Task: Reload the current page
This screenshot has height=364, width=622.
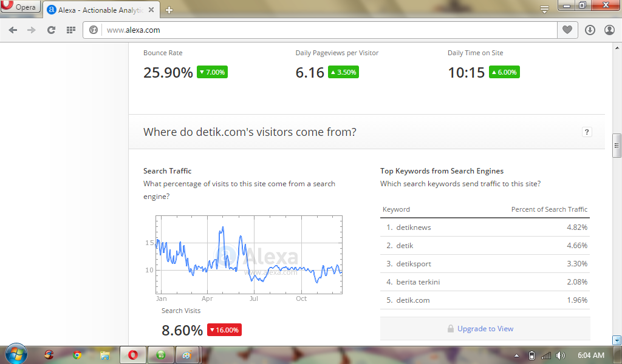Action: [x=51, y=30]
